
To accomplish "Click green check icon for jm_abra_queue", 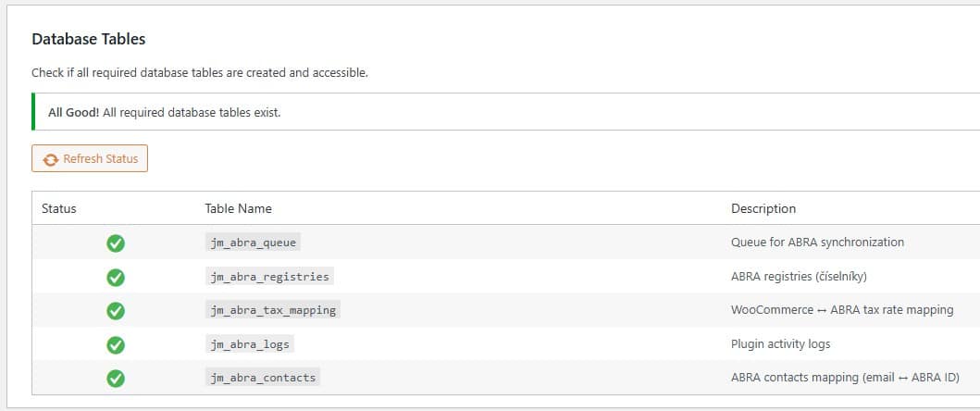I will (x=116, y=243).
